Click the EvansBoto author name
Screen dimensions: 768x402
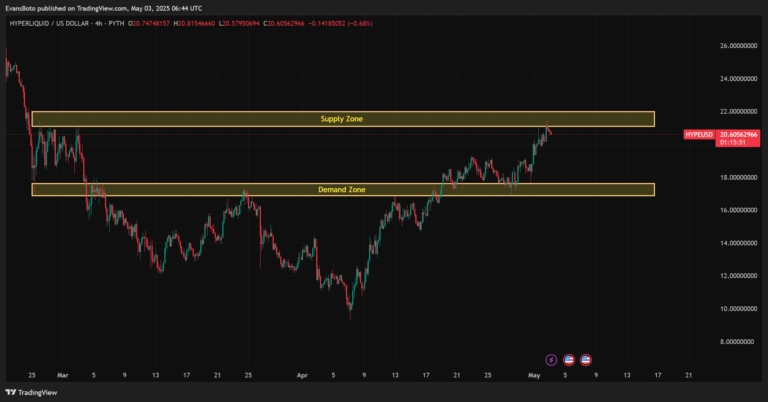(x=21, y=6)
